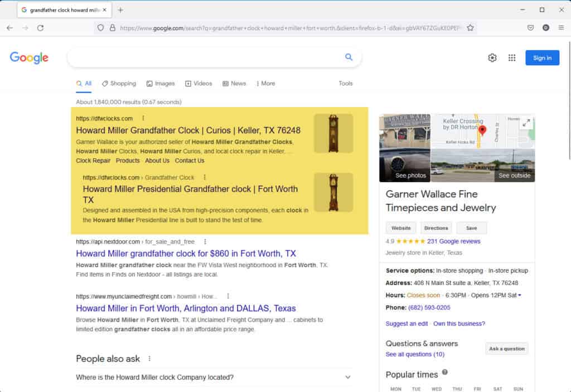This screenshot has width=571, height=392.
Task: Click the About Us sitelink
Action: [157, 161]
